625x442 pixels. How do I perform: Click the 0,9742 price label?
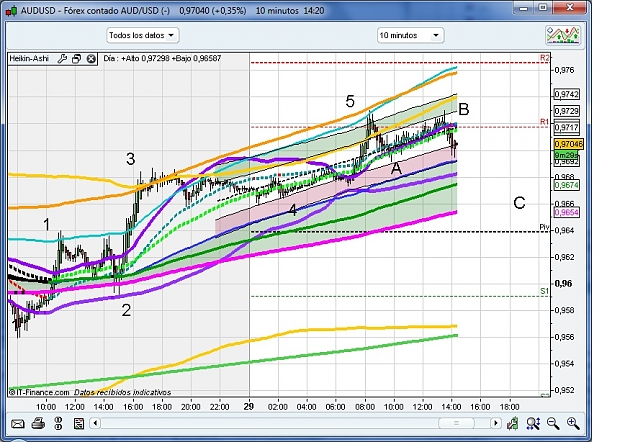pos(566,94)
